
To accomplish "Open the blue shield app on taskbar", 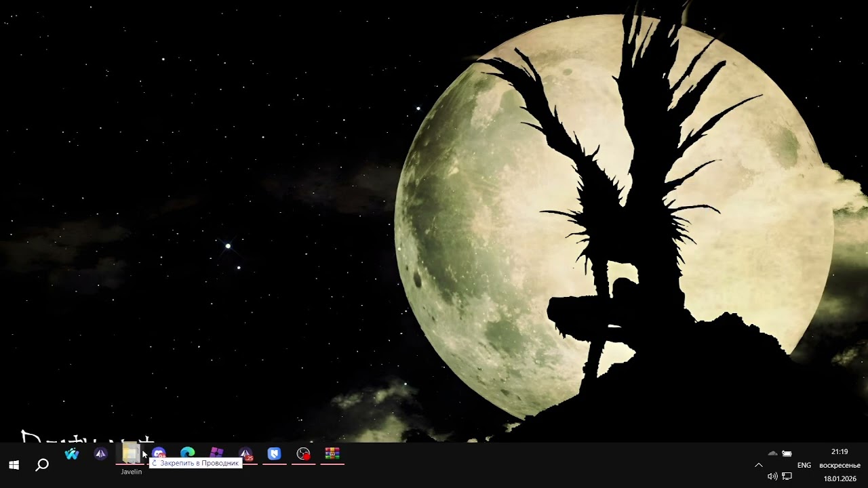I will tap(274, 454).
